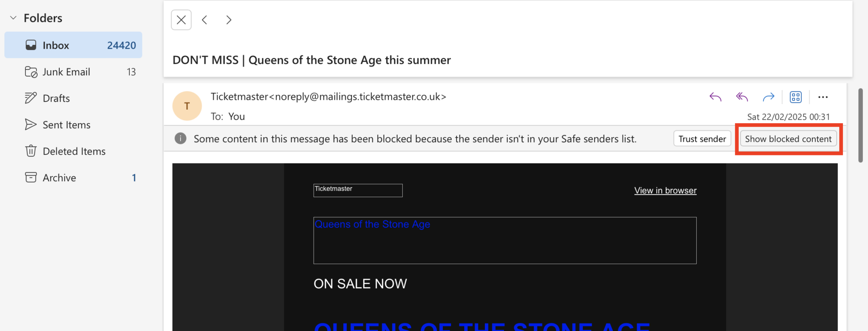Collapse the Folders section

(14, 18)
